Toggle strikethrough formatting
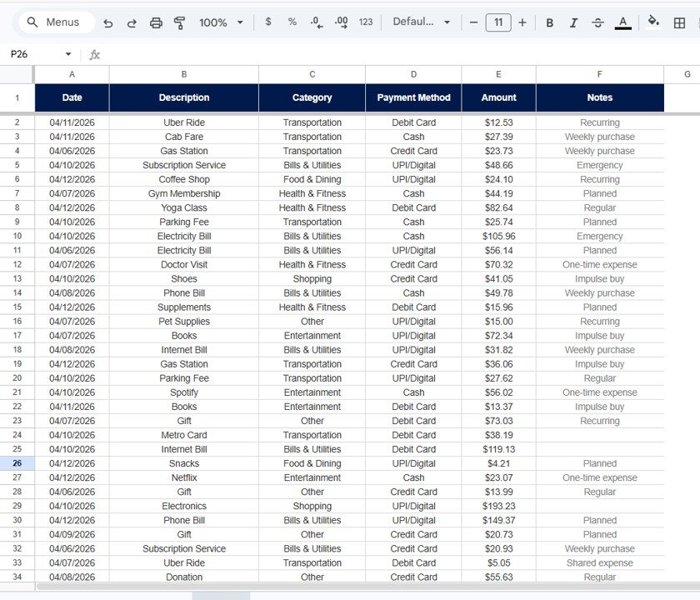700x600 pixels. tap(598, 22)
